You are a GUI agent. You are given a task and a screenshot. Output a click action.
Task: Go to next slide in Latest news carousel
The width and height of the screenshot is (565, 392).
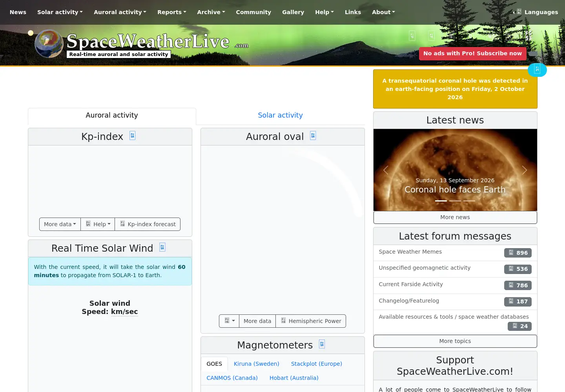tap(524, 170)
